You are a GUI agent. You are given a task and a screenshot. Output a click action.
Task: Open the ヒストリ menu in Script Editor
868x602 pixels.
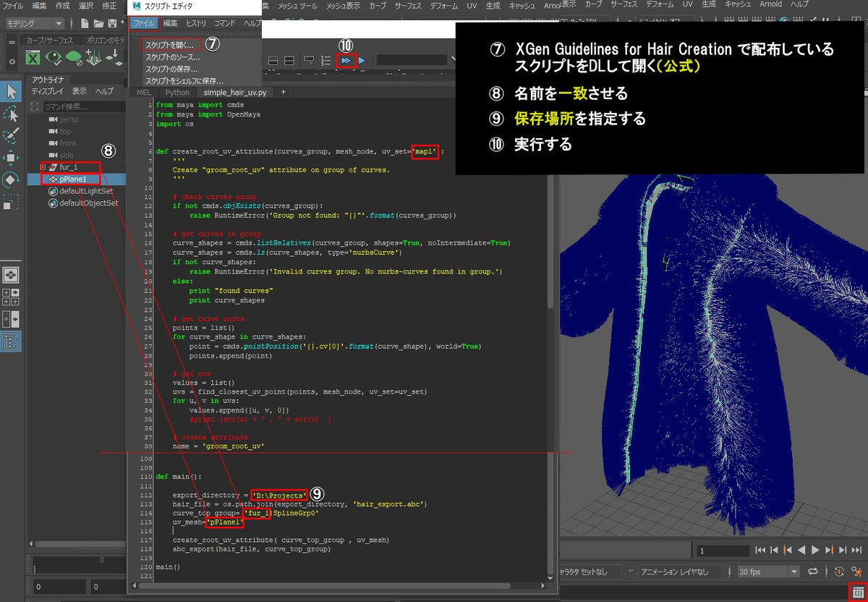pyautogui.click(x=196, y=24)
